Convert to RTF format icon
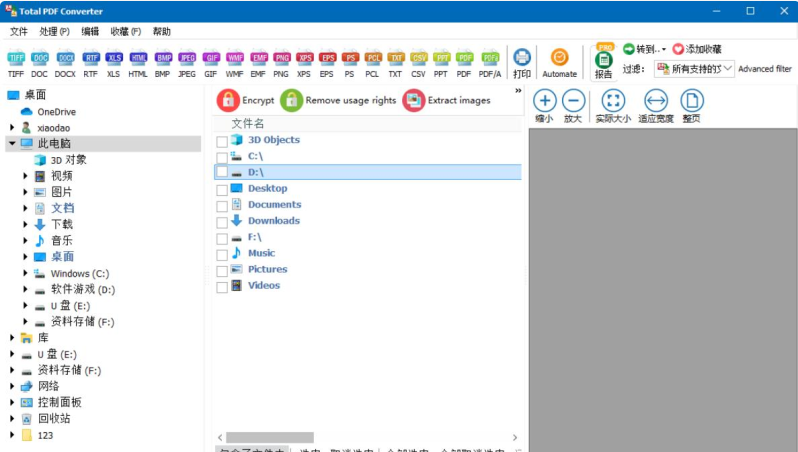 point(91,64)
